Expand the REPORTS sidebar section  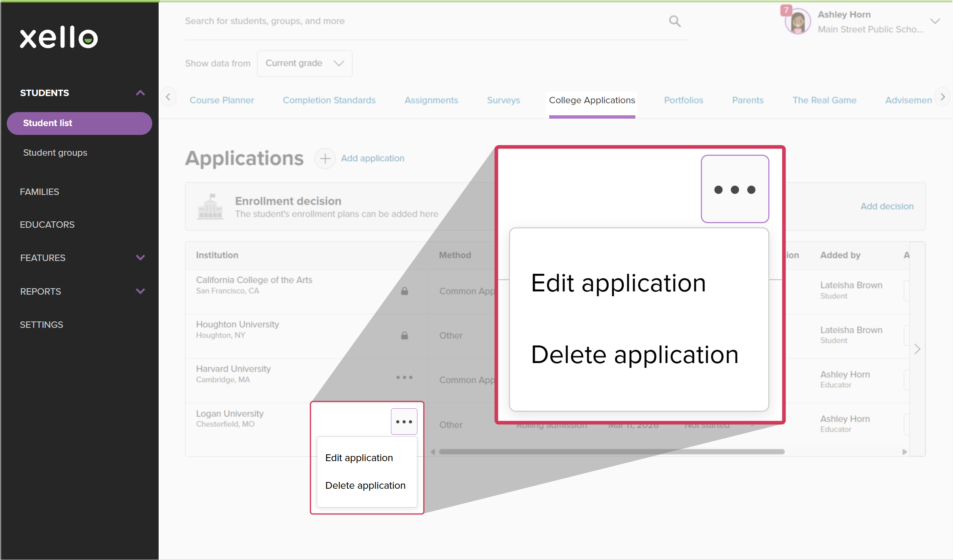tap(140, 291)
